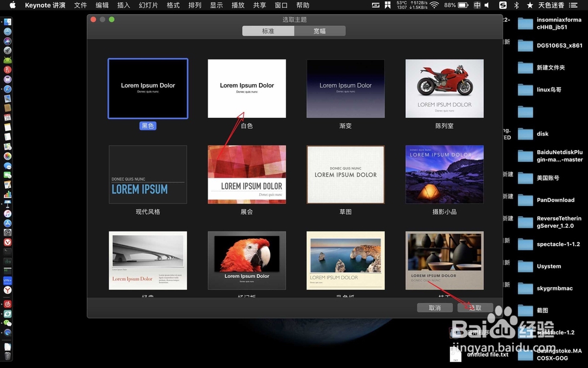Open Keynote podium icon in Dock
588x368 pixels.
click(8, 204)
